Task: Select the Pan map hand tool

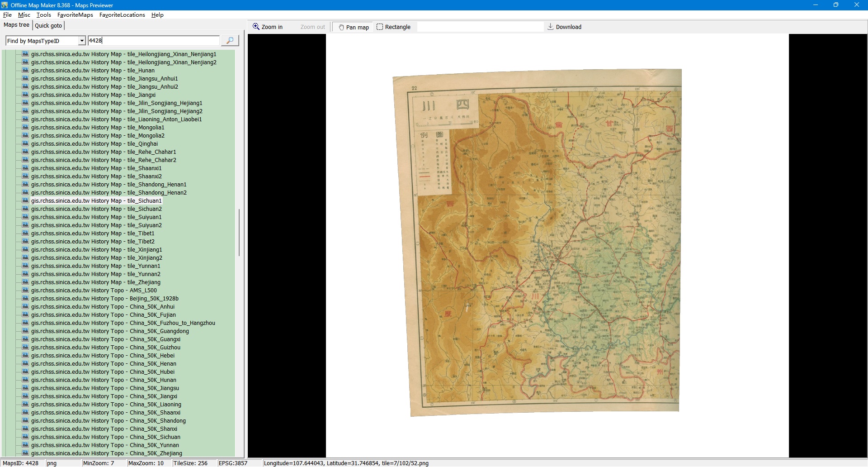Action: (353, 27)
